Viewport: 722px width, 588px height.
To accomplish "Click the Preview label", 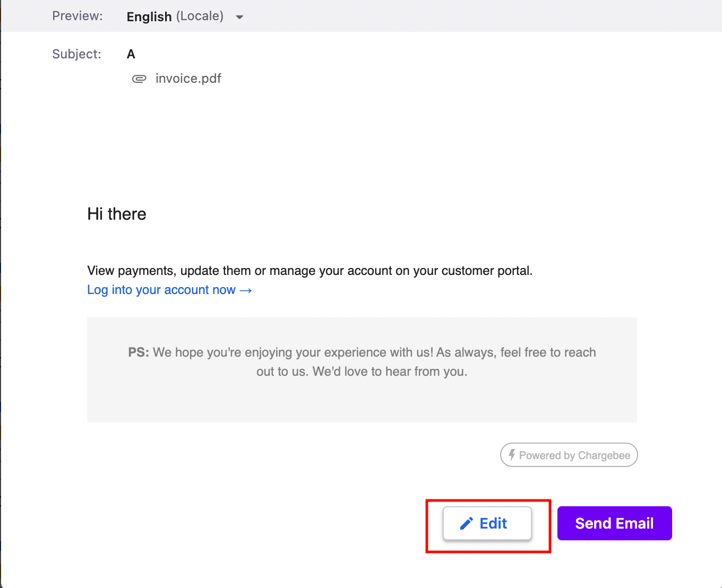I will [x=78, y=16].
